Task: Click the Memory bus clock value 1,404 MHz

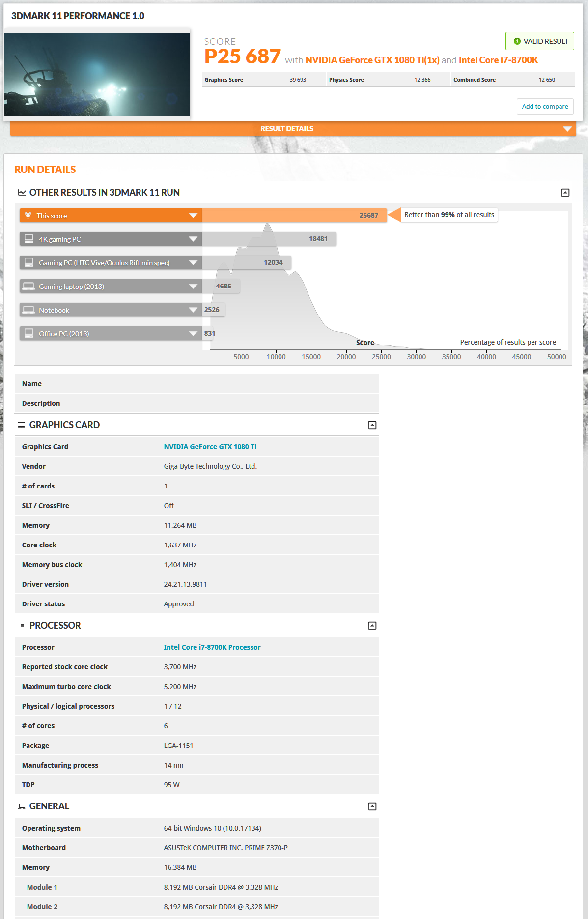Action: tap(180, 565)
